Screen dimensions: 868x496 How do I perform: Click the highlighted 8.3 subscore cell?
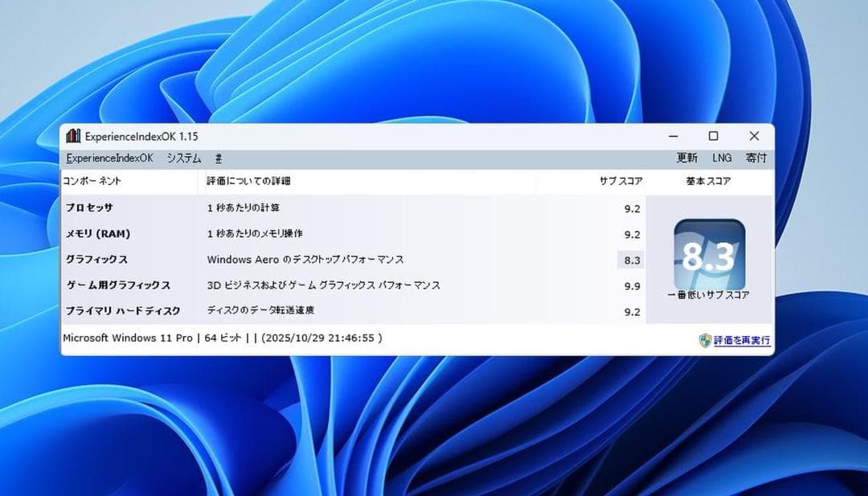click(631, 259)
